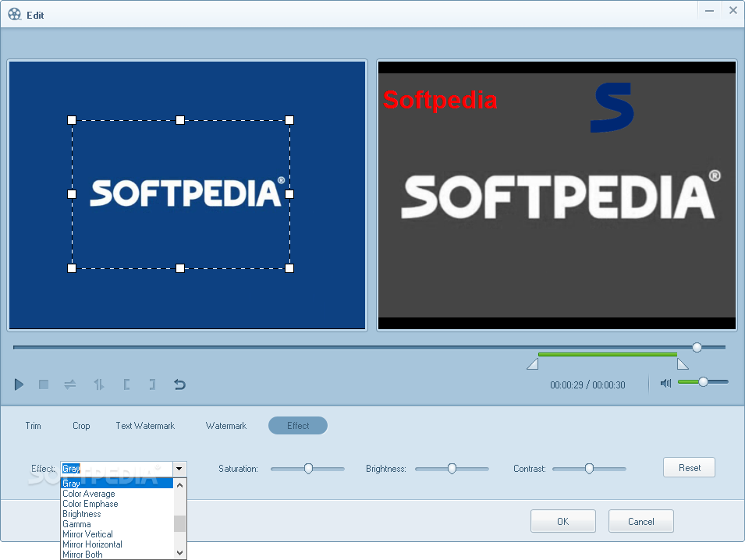The image size is (745, 560).
Task: Click the right trim range triangle marker
Action: coord(683,364)
